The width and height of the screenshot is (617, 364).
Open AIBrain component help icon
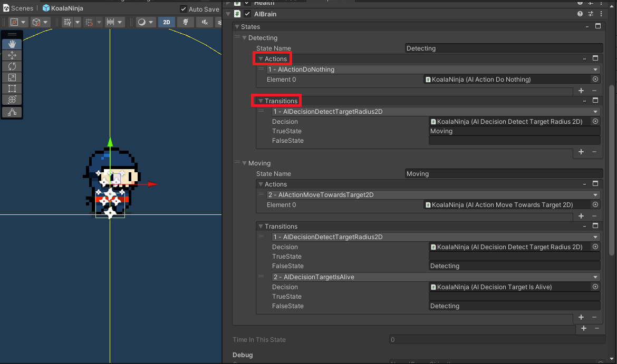click(x=580, y=14)
